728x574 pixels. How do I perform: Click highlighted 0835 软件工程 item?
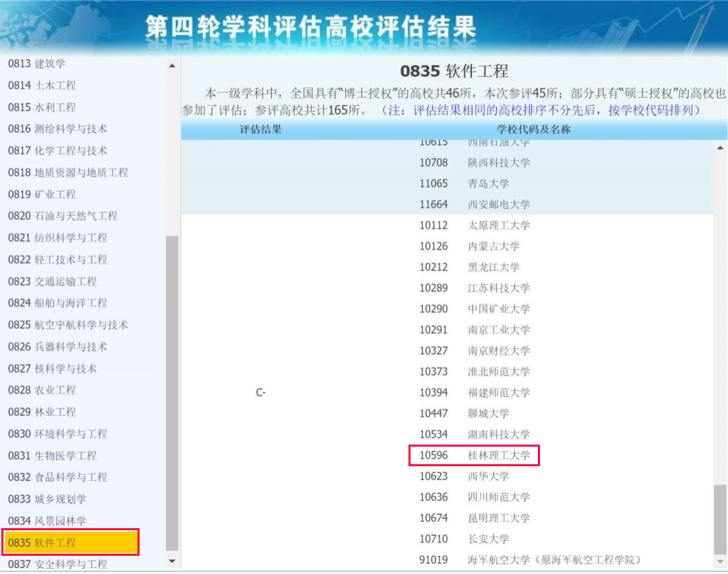71,542
